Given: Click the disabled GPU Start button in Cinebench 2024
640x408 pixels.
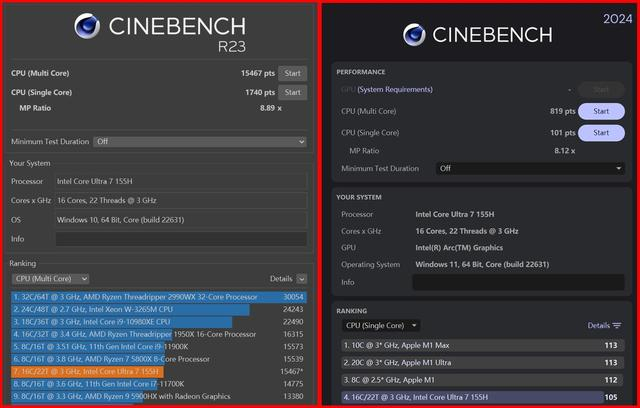Looking at the screenshot, I should (601, 90).
